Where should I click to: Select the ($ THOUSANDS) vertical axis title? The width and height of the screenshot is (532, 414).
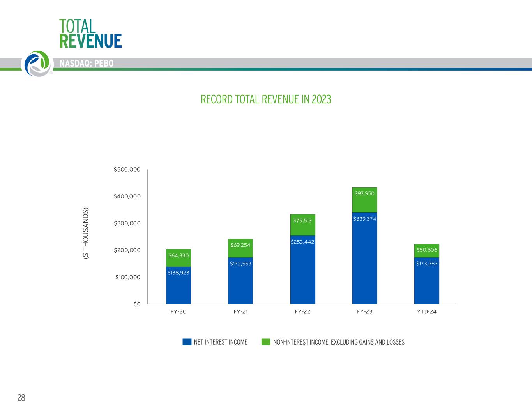(x=86, y=234)
